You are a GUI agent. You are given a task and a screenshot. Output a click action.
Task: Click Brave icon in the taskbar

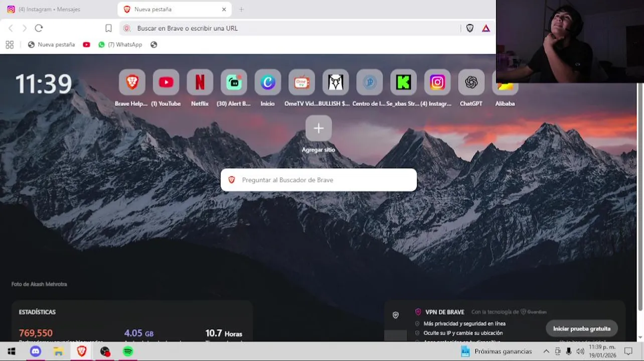coord(82,351)
